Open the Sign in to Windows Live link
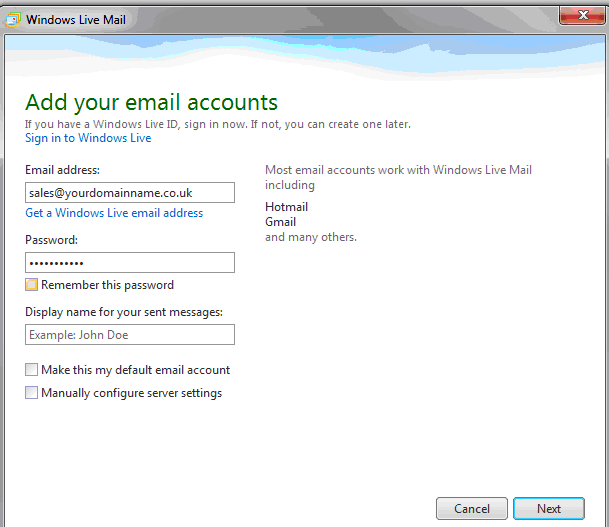609x527 pixels. click(x=88, y=138)
